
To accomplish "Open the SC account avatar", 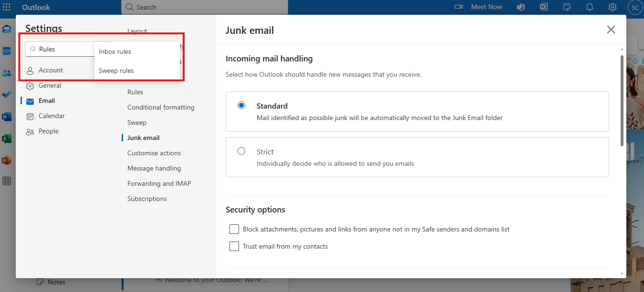I will [635, 8].
